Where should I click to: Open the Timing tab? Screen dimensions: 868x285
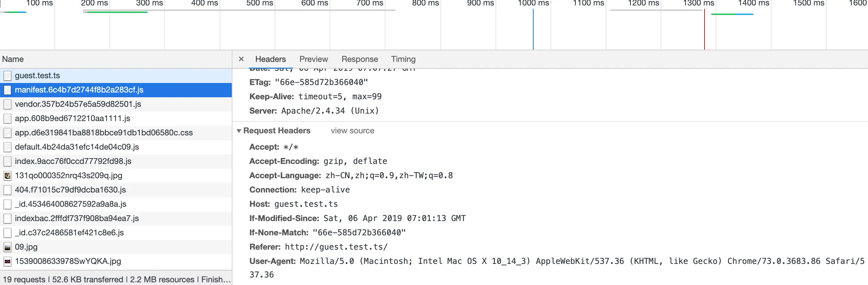pyautogui.click(x=403, y=59)
